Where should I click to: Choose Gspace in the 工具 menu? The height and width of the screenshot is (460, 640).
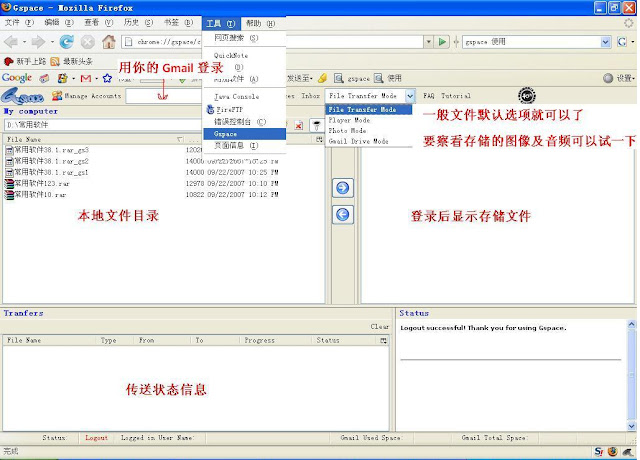tap(244, 134)
